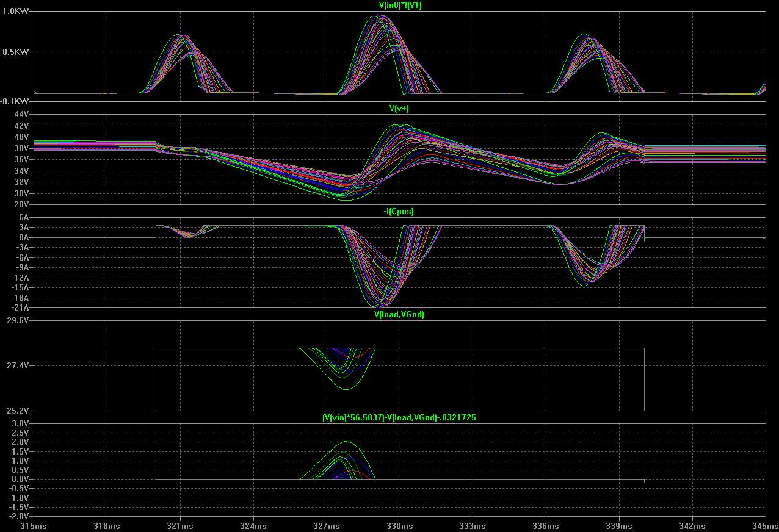Image resolution: width=779 pixels, height=532 pixels.
Task: Click the 44V axis label
Action: 21,115
